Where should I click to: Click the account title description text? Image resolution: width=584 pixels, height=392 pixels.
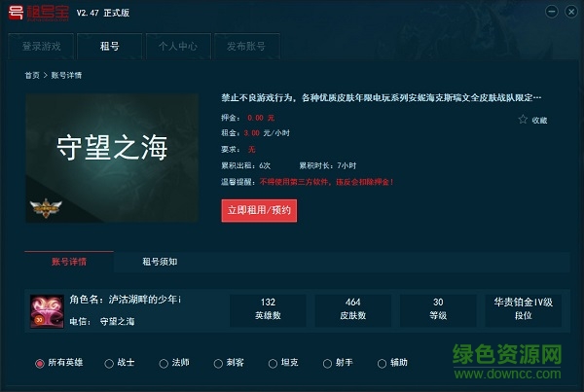pyautogui.click(x=381, y=98)
